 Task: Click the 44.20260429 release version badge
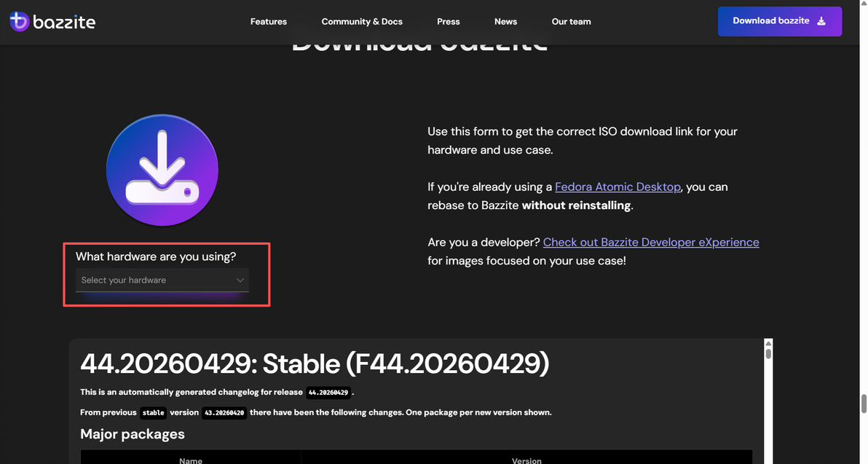(x=328, y=393)
